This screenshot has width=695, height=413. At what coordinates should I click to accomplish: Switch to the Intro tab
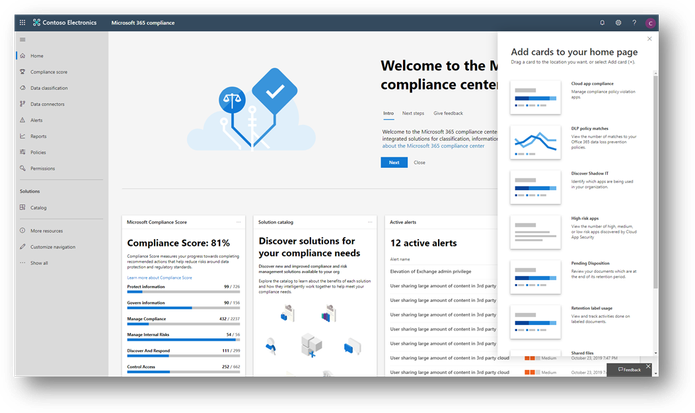pyautogui.click(x=388, y=113)
